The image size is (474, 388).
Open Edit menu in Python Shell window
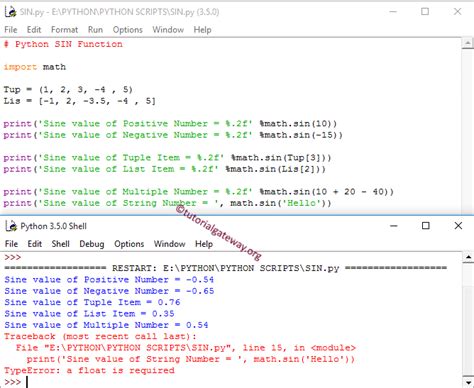(x=35, y=244)
